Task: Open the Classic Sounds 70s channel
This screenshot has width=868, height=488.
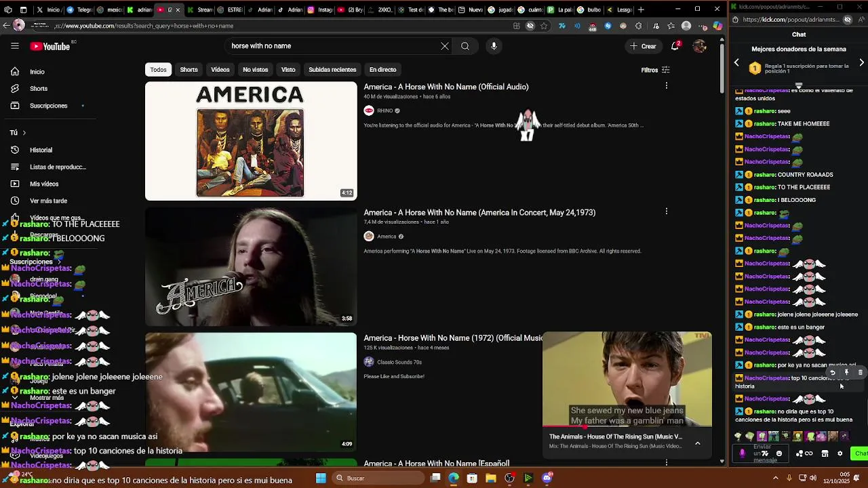Action: point(399,362)
